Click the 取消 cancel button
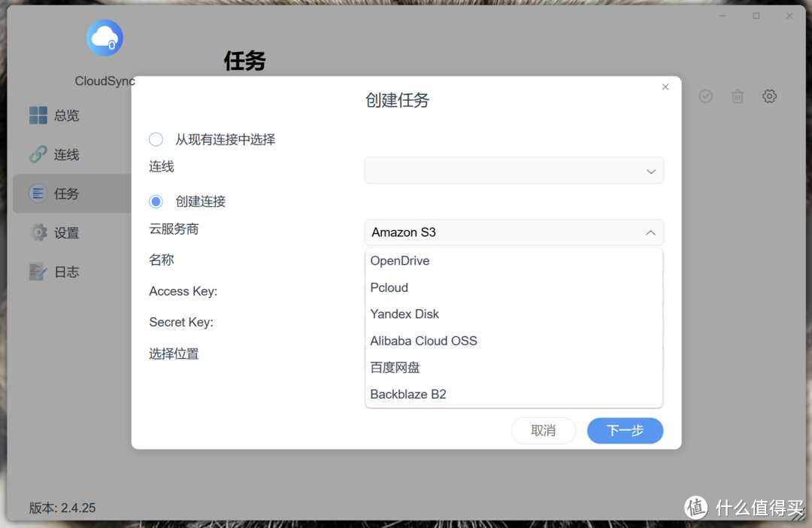The width and height of the screenshot is (812, 528). pos(544,430)
